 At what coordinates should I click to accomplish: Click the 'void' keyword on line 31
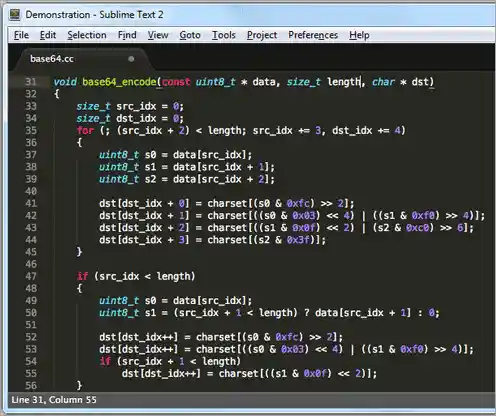[65, 82]
